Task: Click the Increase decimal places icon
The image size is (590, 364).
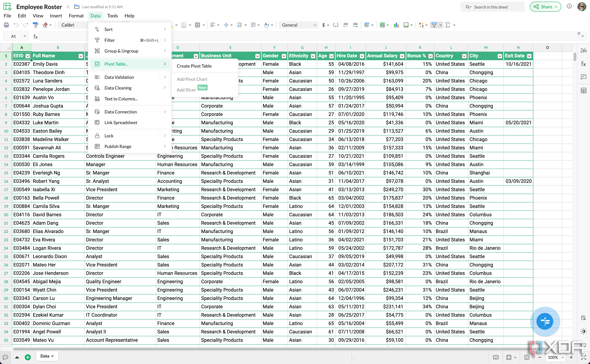Action: point(355,25)
